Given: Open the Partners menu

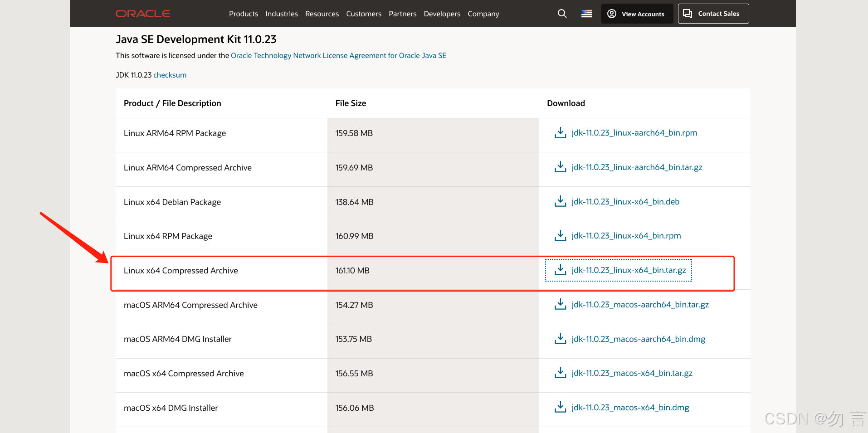Looking at the screenshot, I should click(403, 14).
